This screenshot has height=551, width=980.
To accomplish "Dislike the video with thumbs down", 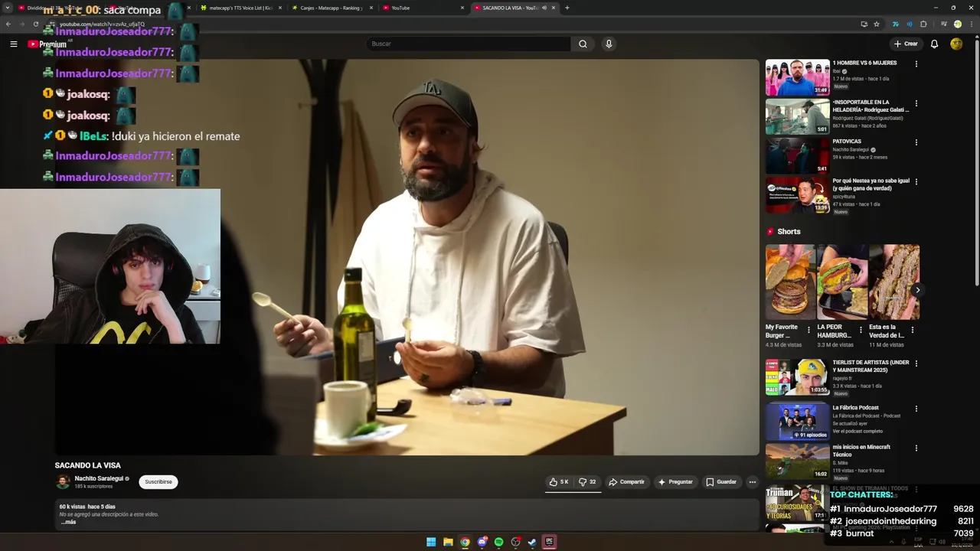I will tap(587, 482).
